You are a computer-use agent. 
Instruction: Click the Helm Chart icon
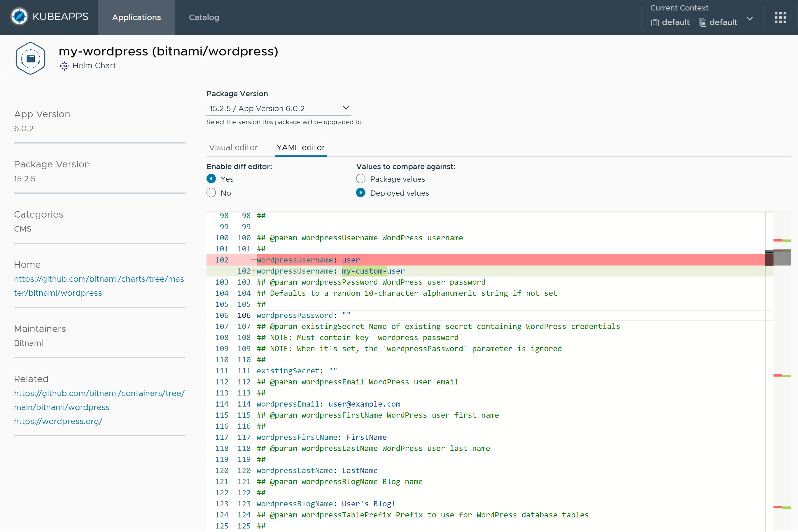coord(64,66)
